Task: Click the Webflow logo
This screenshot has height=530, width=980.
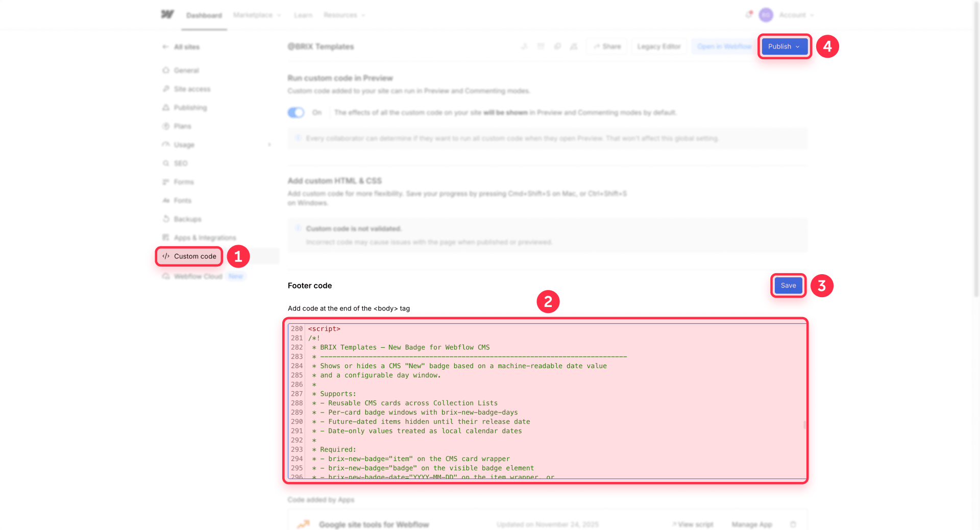Action: [x=167, y=14]
